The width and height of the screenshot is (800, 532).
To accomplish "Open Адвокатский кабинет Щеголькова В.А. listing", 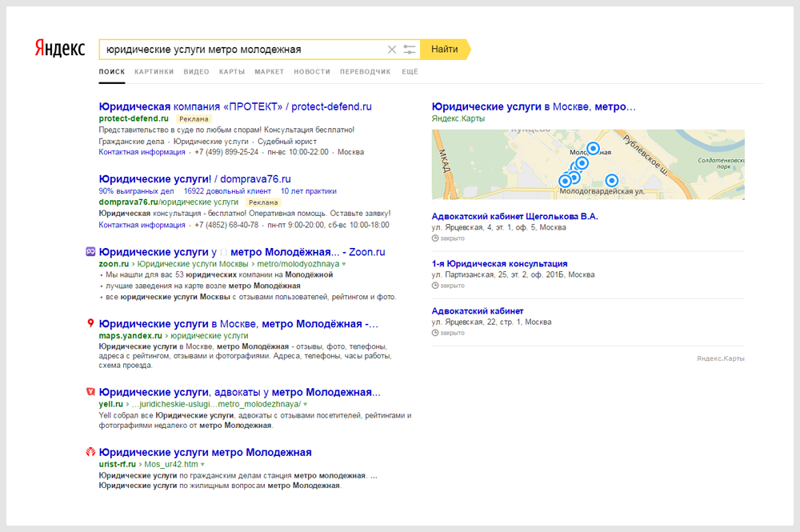I will click(x=514, y=216).
